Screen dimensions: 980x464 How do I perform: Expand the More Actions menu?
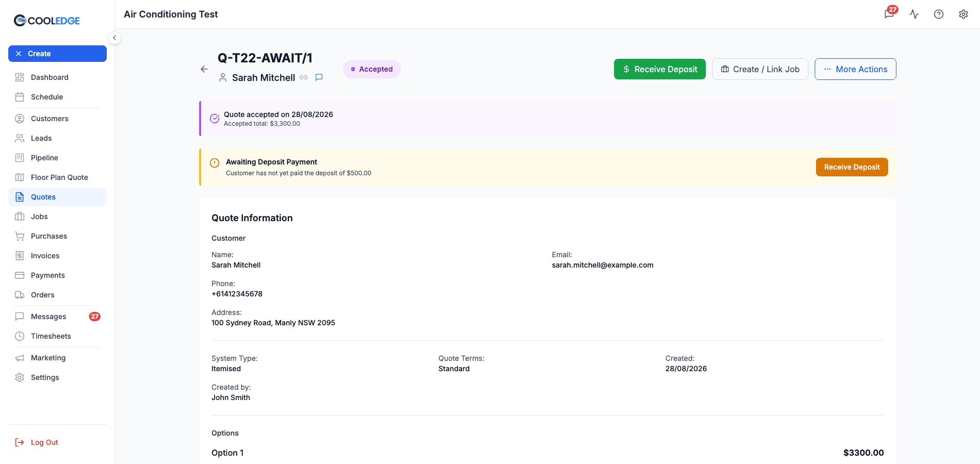[x=855, y=69]
